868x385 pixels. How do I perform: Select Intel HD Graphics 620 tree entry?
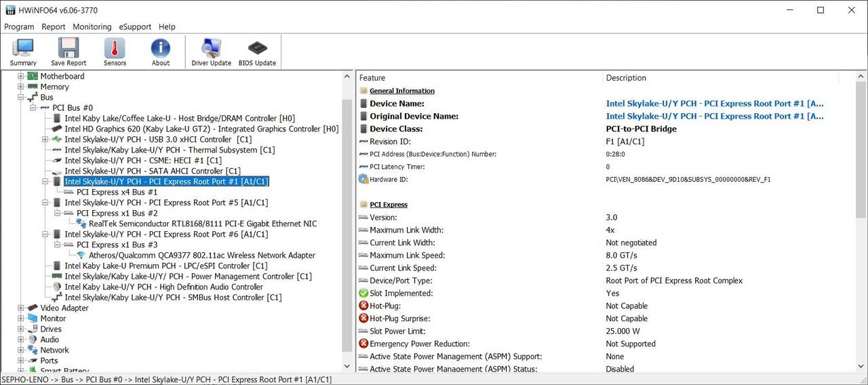click(x=201, y=129)
